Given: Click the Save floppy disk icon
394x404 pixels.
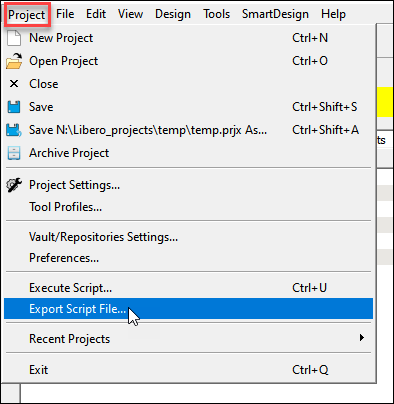Looking at the screenshot, I should (x=14, y=107).
